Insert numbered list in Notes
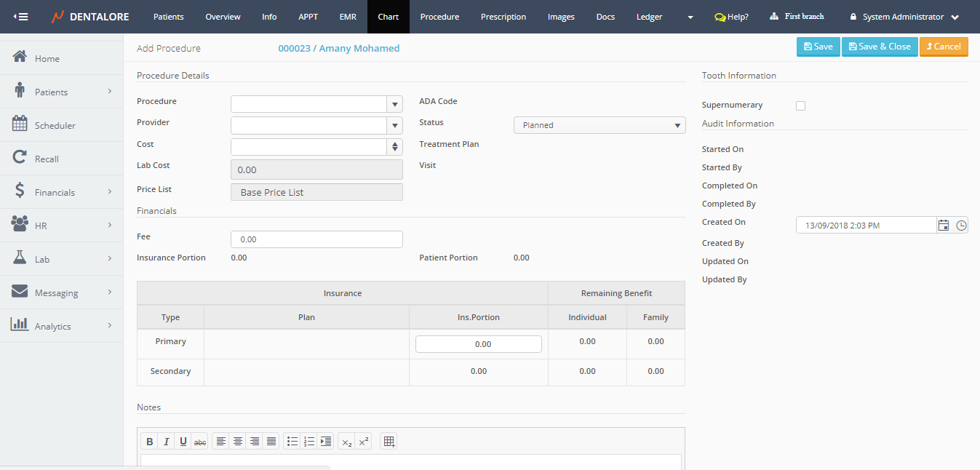This screenshot has width=980, height=470. coord(309,442)
